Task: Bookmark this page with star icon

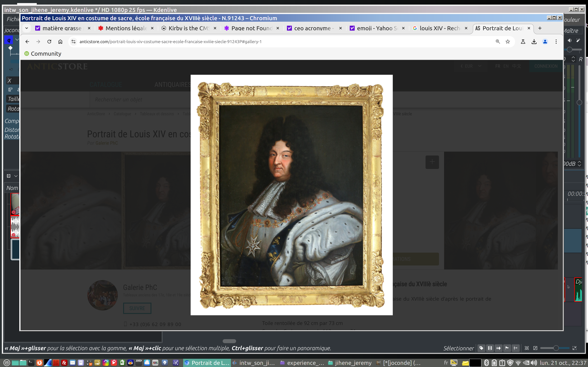Action: (508, 41)
